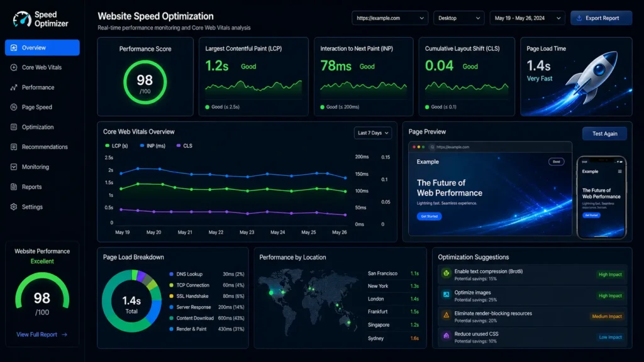Click the render-blocking resources warning icon

[x=446, y=315]
